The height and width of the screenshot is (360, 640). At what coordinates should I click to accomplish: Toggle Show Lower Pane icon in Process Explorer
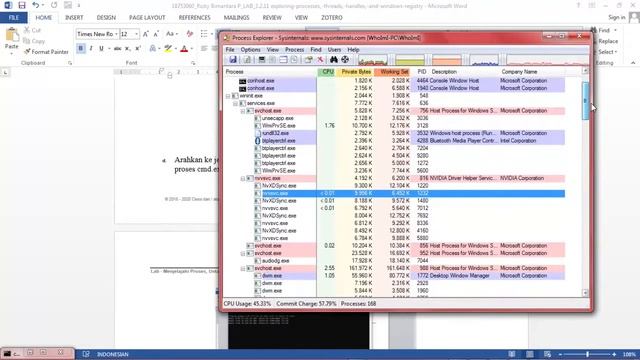[283, 60]
